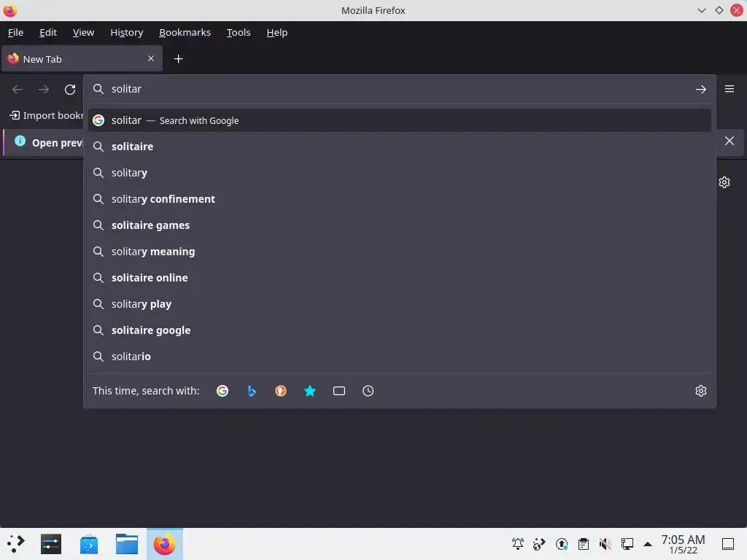Click Import bookmarks toolbar button
The width and height of the screenshot is (747, 560).
[46, 115]
